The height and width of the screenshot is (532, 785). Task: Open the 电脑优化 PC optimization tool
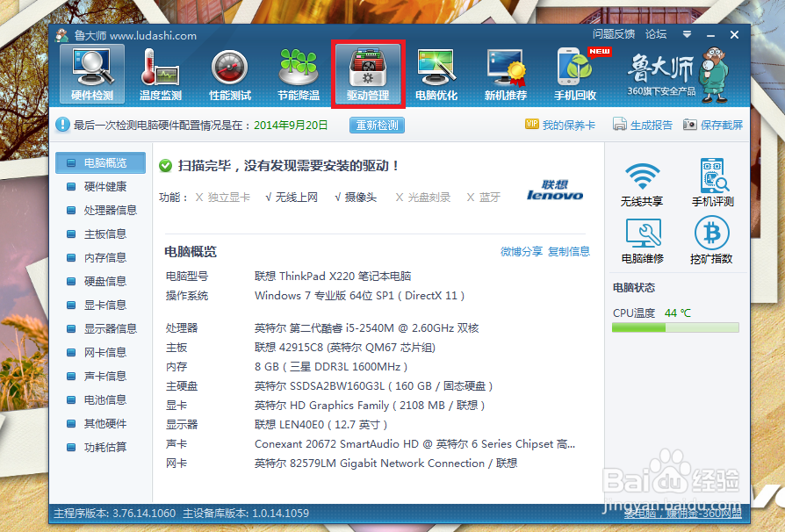(x=436, y=74)
